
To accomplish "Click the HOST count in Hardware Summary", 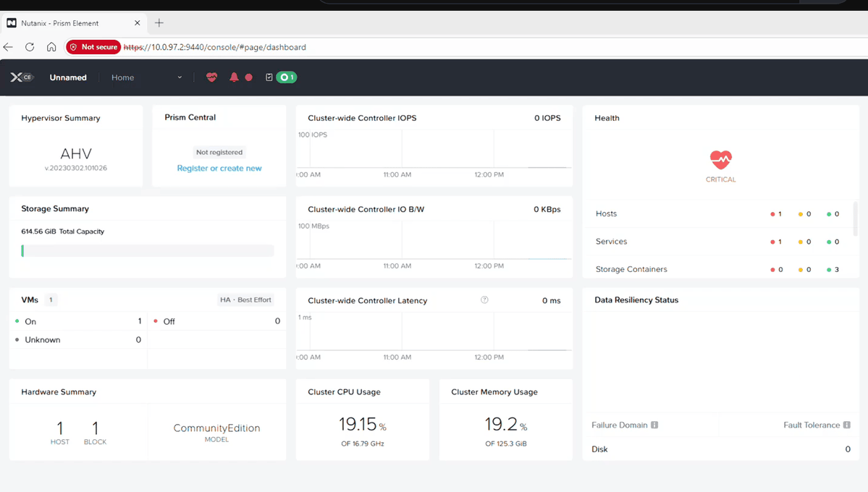I will tap(60, 432).
